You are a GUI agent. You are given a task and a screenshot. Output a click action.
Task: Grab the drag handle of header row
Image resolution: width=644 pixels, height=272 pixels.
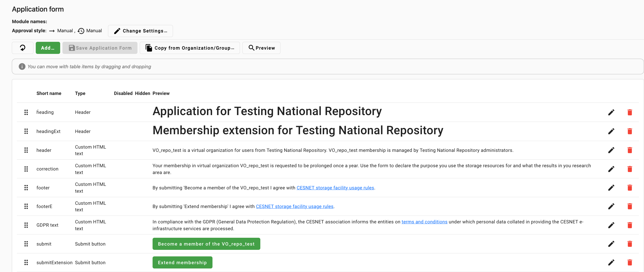click(26, 150)
